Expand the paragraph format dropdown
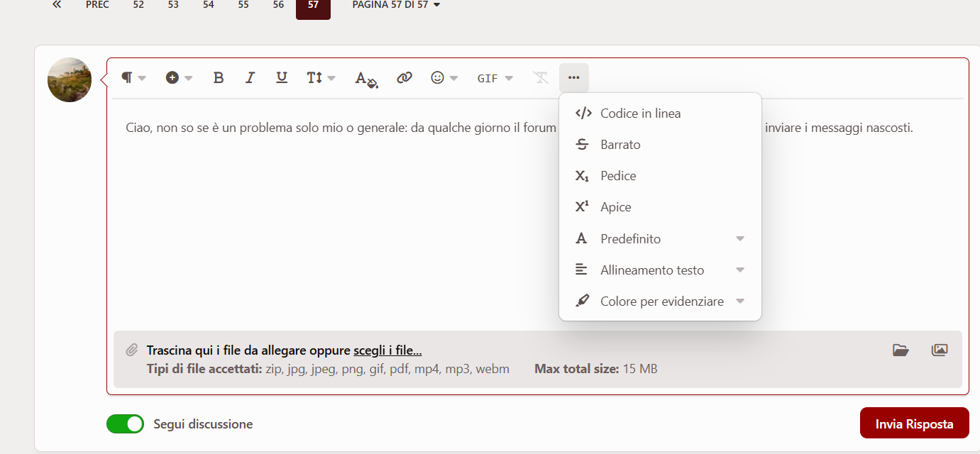980x454 pixels. point(133,78)
